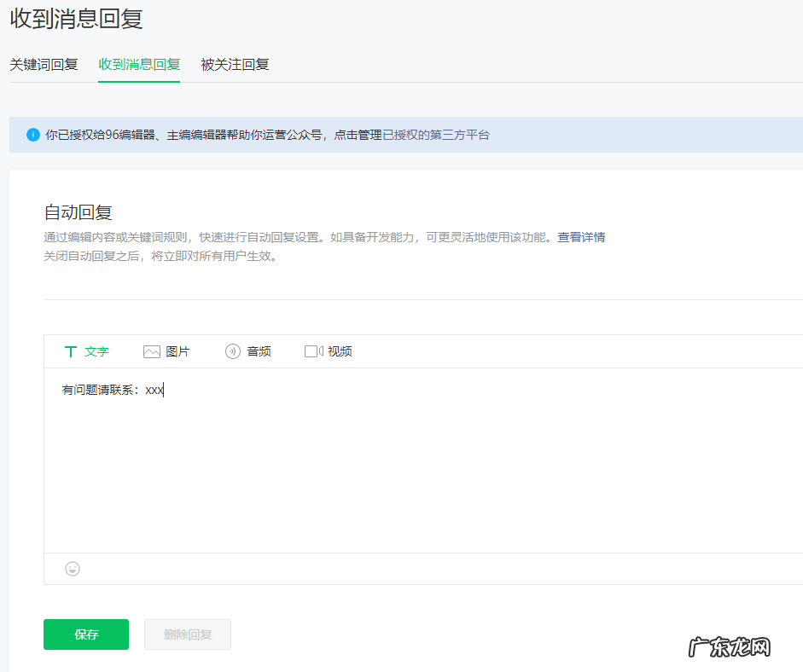Save the auto reply with 保存 button

[85, 634]
